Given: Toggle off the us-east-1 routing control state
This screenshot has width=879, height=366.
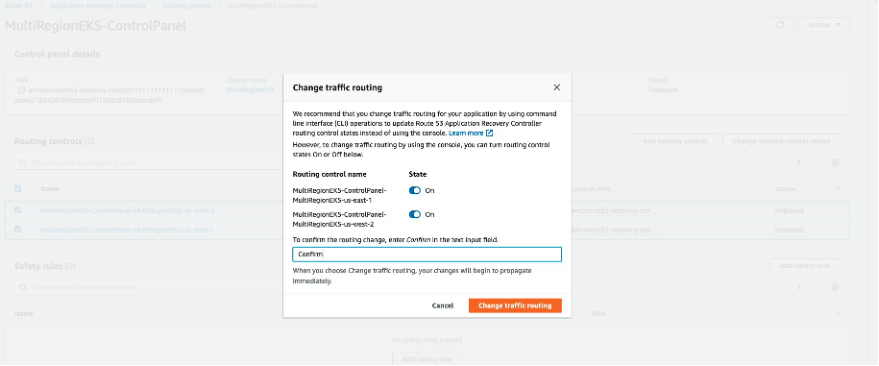Looking at the screenshot, I should pyautogui.click(x=415, y=191).
